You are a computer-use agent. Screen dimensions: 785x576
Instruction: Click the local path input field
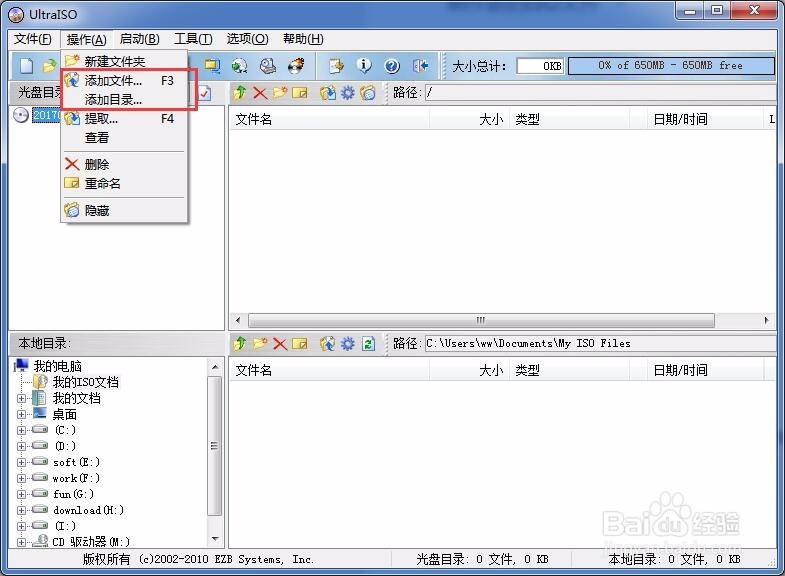click(600, 344)
